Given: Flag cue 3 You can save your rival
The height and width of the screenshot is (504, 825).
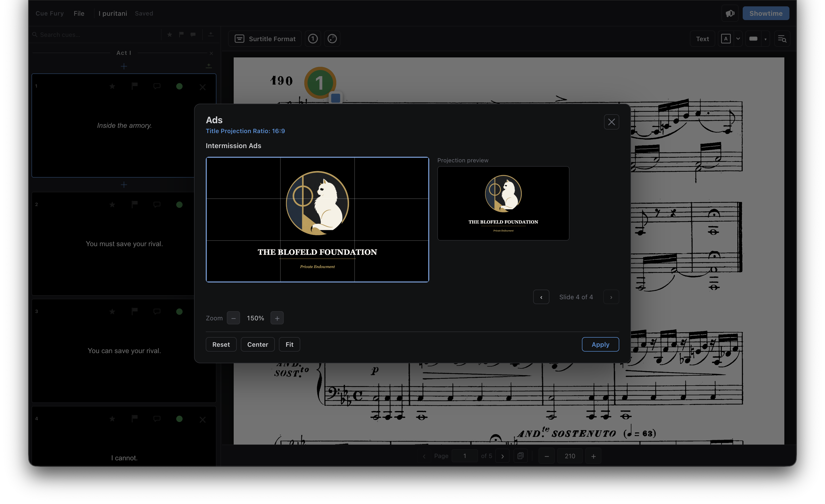Looking at the screenshot, I should tap(135, 311).
